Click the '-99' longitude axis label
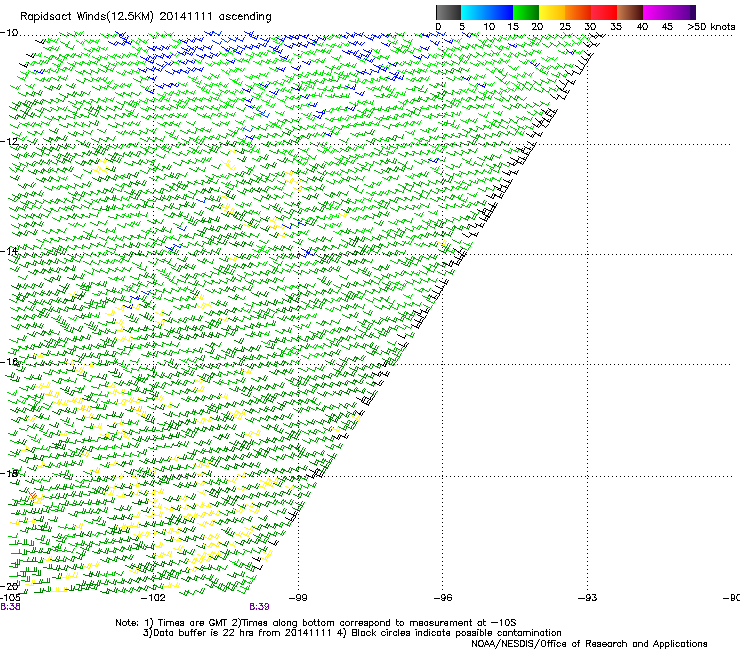 pos(298,598)
